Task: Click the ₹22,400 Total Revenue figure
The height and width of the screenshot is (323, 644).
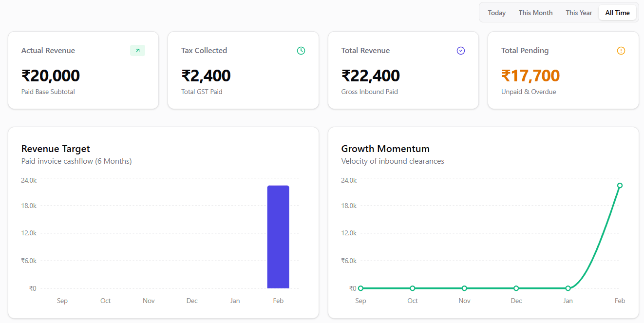Action: coord(370,76)
